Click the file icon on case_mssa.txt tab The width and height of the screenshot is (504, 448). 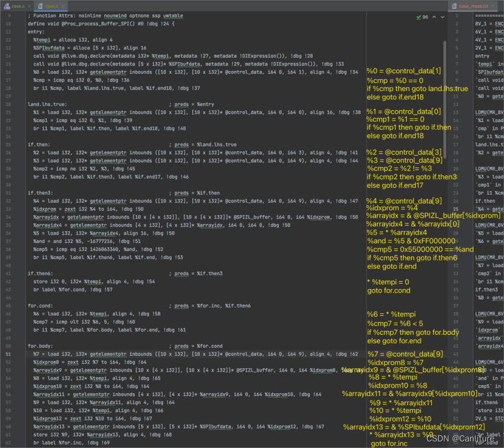pyautogui.click(x=454, y=6)
